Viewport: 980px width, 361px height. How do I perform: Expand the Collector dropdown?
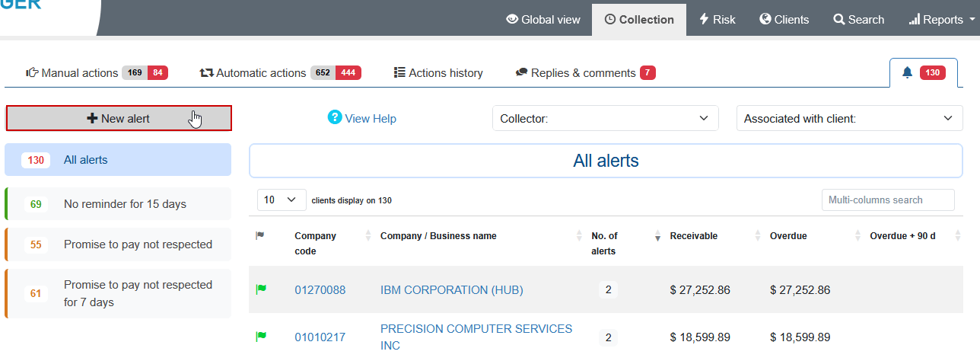pos(605,118)
